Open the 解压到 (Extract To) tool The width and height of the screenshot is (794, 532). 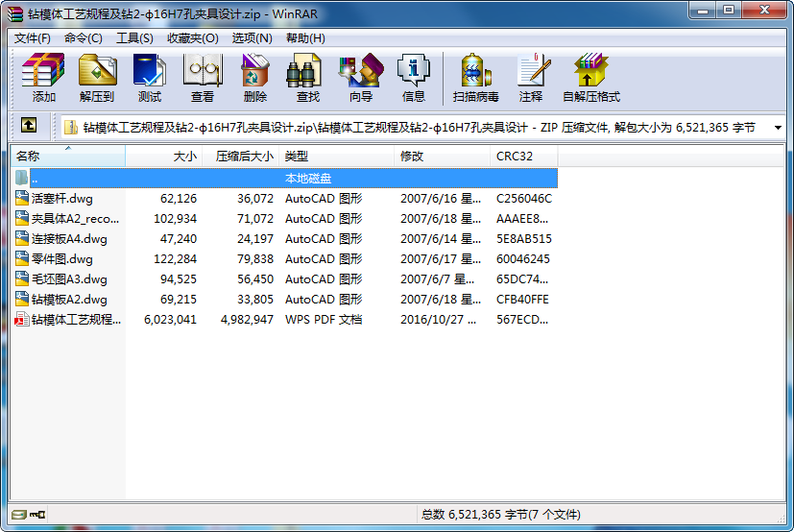pyautogui.click(x=97, y=78)
